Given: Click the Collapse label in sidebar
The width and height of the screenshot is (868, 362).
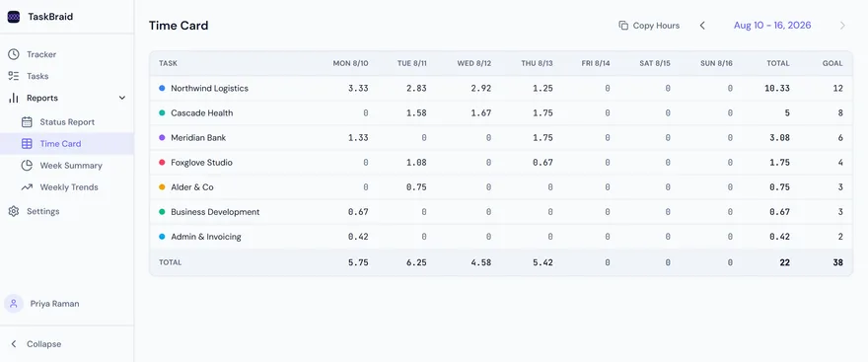Looking at the screenshot, I should [x=43, y=343].
